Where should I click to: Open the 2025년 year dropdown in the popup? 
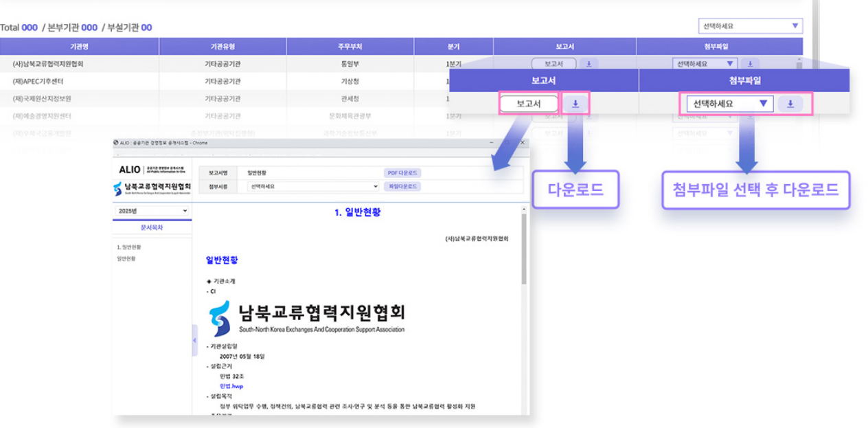click(152, 211)
